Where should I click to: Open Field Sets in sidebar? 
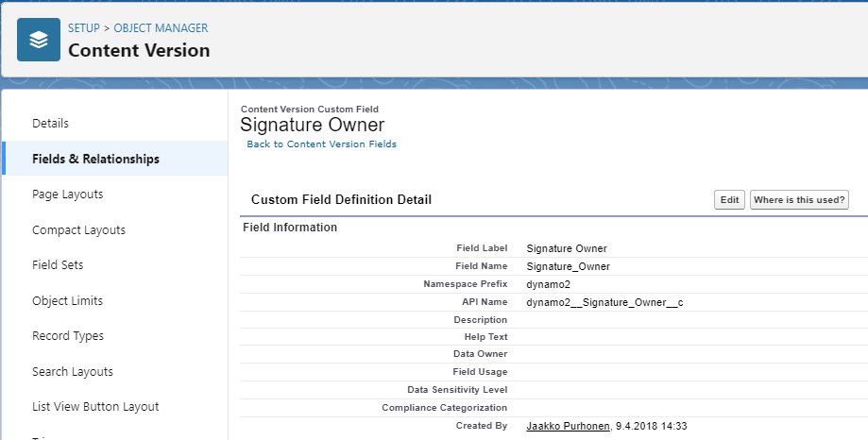pyautogui.click(x=58, y=265)
